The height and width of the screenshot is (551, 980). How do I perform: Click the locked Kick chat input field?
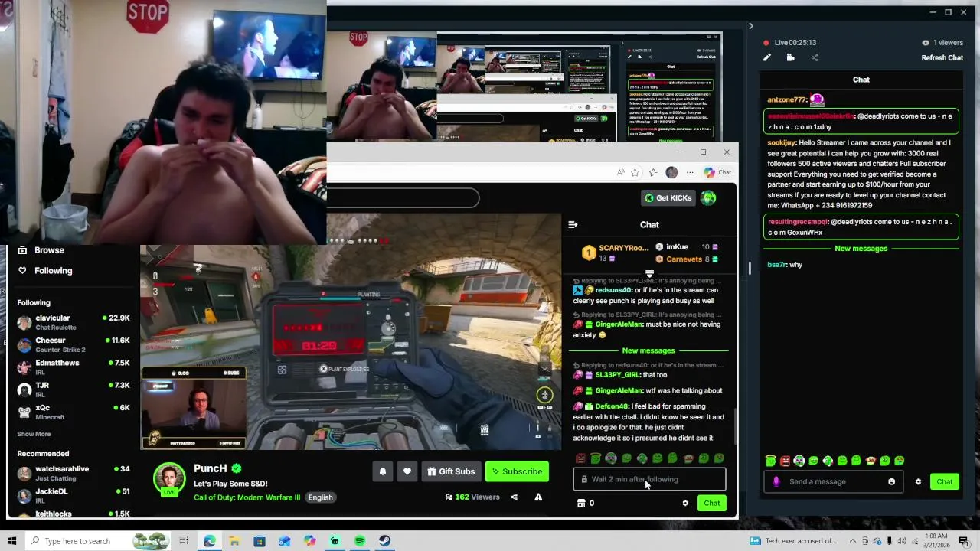pos(649,479)
